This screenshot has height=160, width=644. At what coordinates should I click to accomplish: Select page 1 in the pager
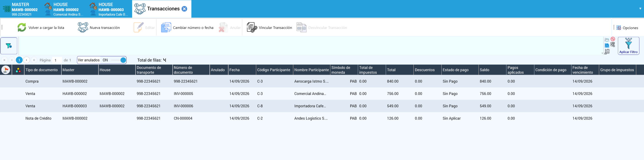click(19, 60)
